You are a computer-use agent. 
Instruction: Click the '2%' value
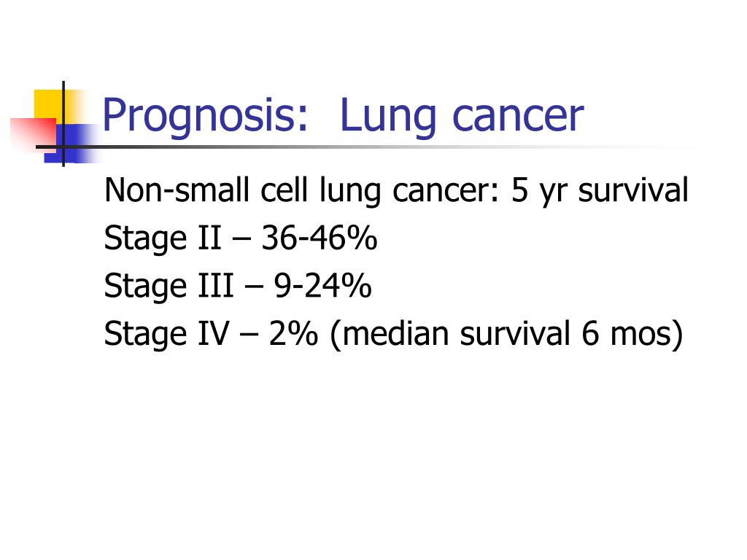coord(293,332)
